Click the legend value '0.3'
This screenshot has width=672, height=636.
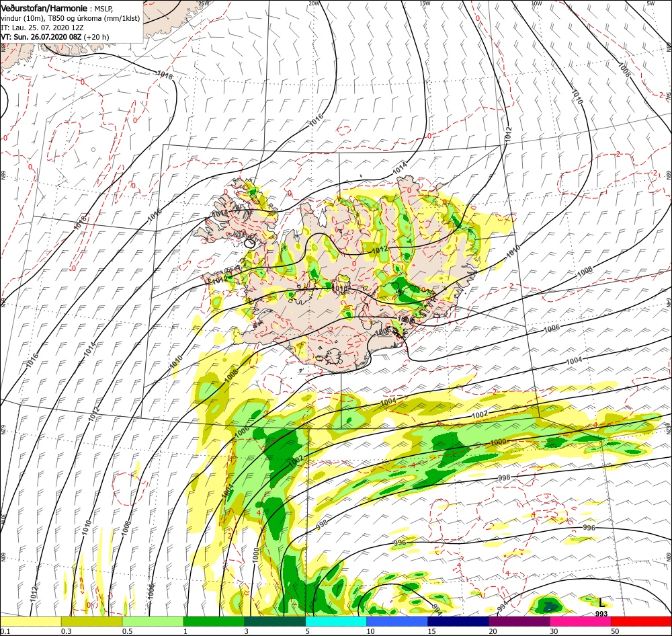coord(66,631)
